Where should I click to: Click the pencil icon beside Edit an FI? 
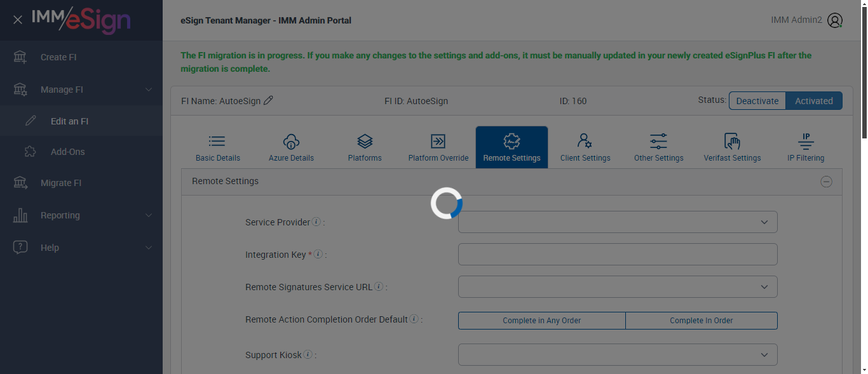[31, 121]
